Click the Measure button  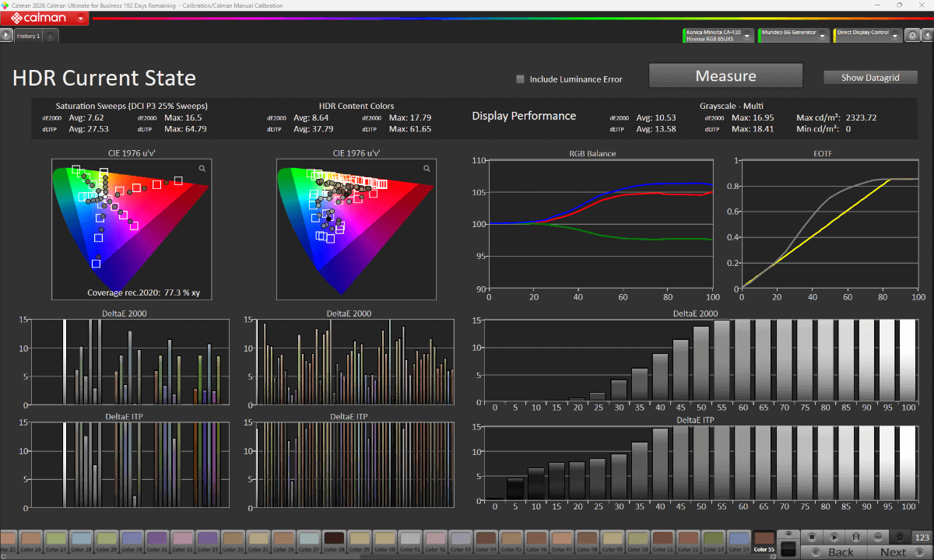click(x=725, y=75)
